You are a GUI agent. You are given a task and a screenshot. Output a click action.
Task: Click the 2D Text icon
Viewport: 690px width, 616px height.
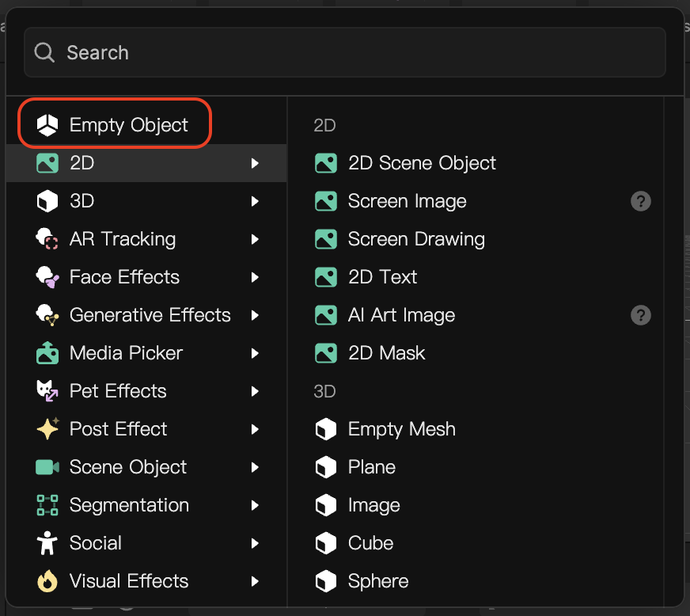(x=326, y=277)
